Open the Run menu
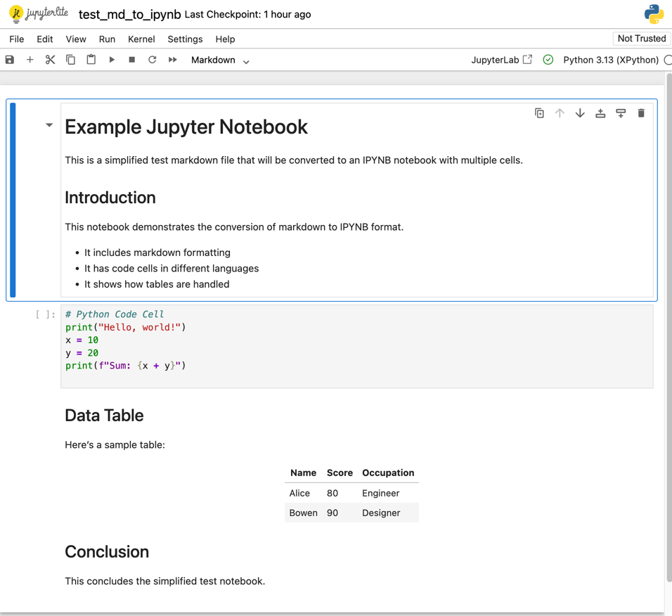The width and height of the screenshot is (672, 616). point(107,39)
